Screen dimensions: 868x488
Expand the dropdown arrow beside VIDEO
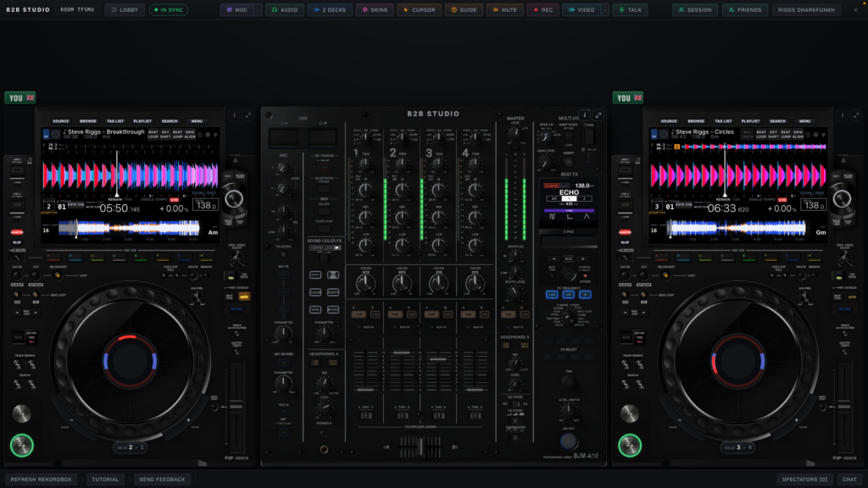tap(604, 10)
